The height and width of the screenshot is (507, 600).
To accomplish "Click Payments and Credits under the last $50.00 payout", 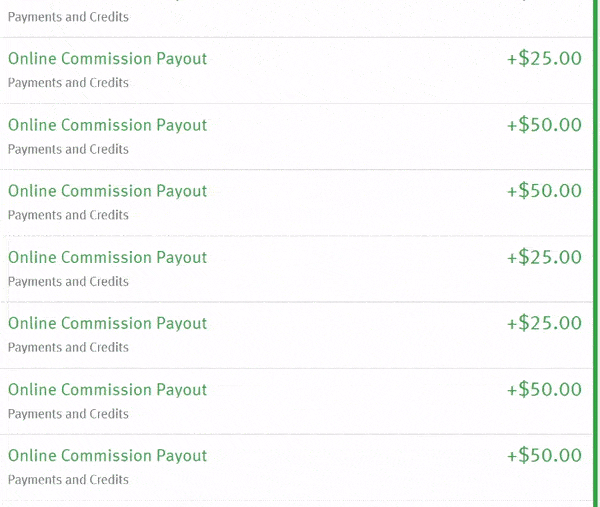I will (x=68, y=480).
